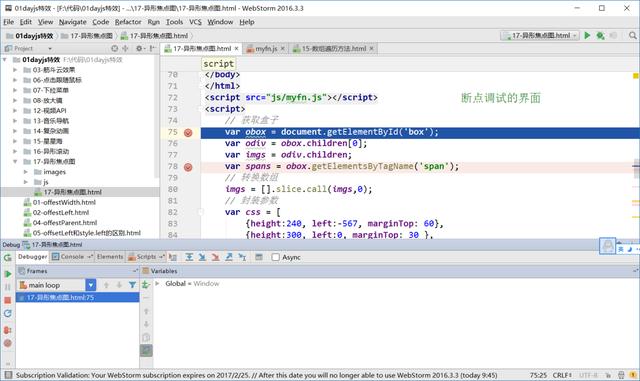Collapse all in the Project panel

tap(125, 48)
